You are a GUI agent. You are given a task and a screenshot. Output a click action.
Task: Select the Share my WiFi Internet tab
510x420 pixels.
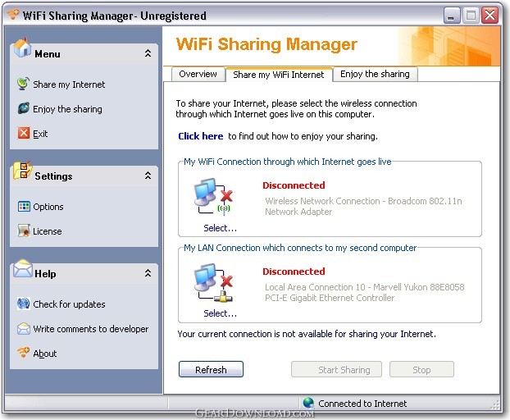coord(279,75)
